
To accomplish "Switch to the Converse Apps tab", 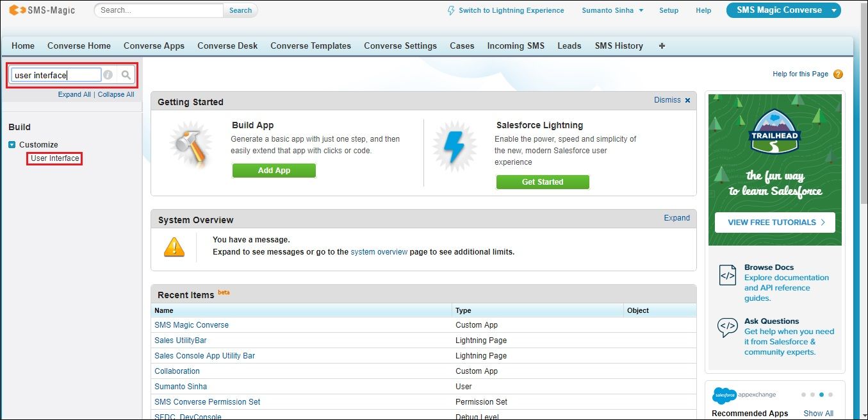I will (154, 46).
